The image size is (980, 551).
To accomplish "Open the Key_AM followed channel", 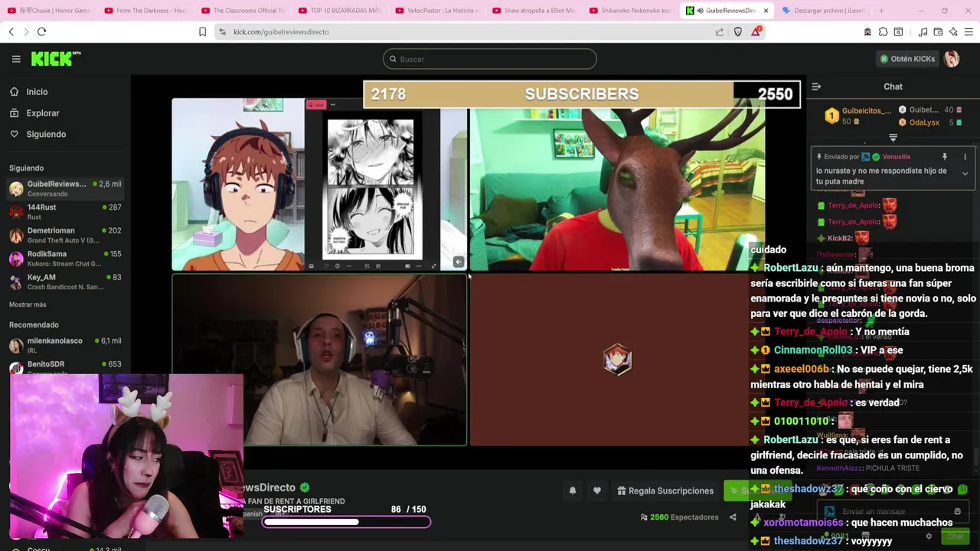I will (x=65, y=282).
